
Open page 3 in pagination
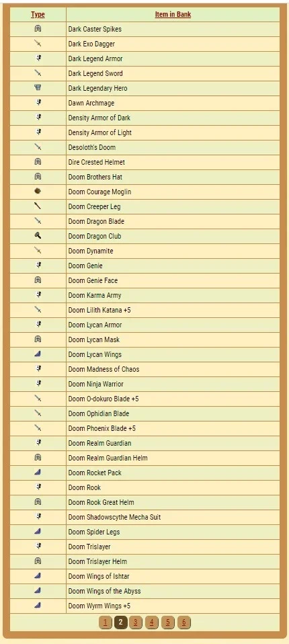(x=136, y=622)
